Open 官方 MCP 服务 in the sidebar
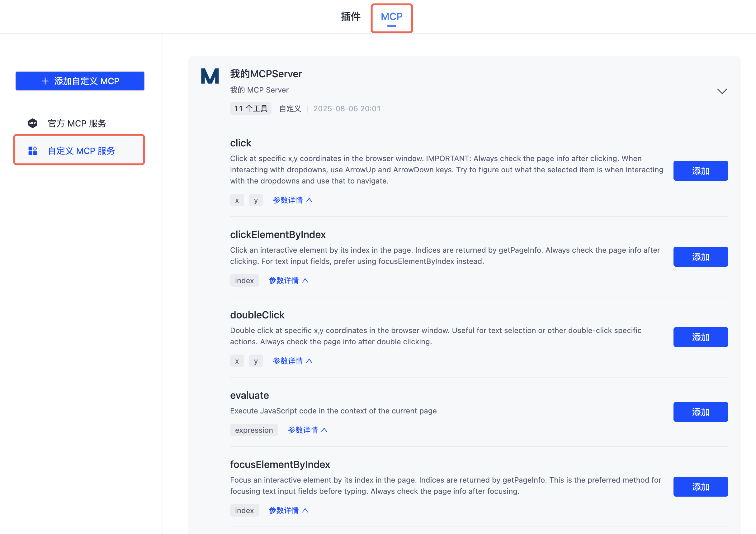756x534 pixels. click(77, 123)
